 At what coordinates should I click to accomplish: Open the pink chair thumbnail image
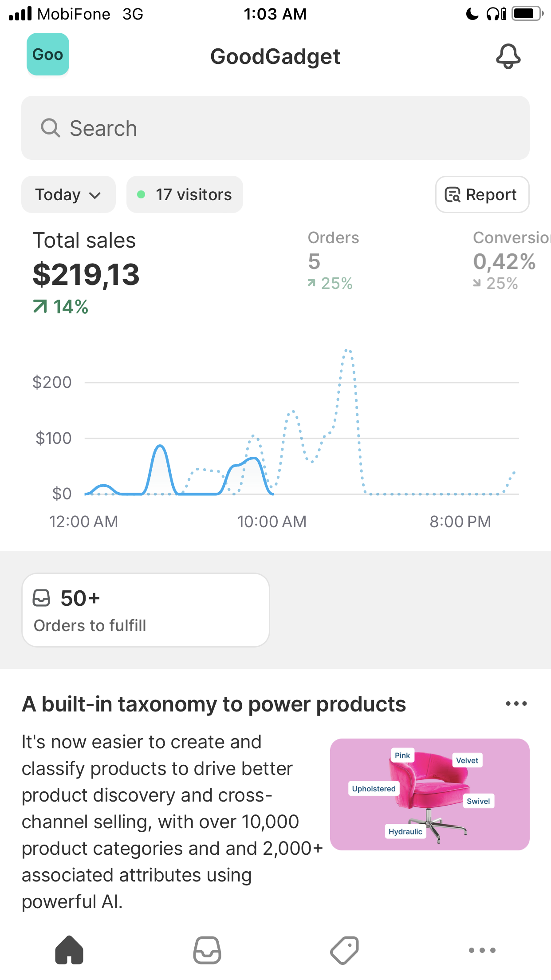click(x=430, y=794)
